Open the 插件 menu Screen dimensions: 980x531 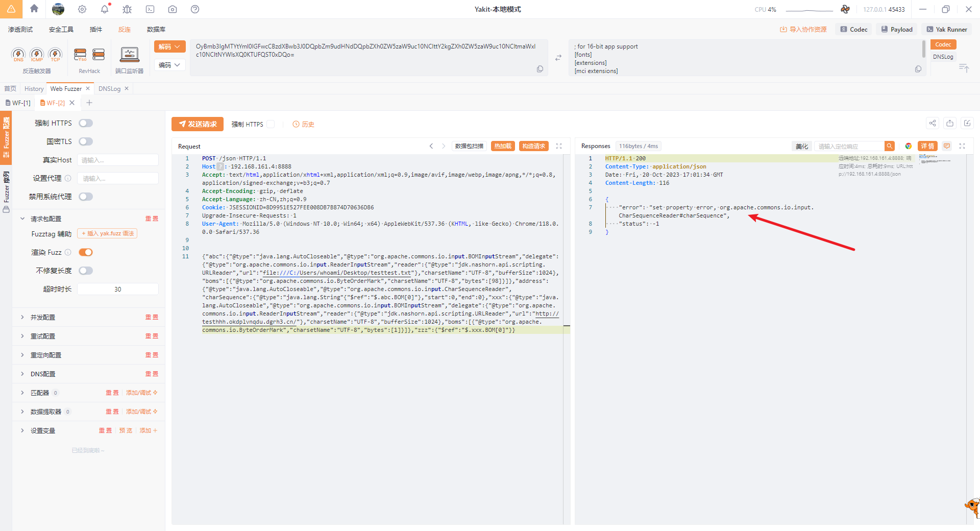tap(96, 30)
